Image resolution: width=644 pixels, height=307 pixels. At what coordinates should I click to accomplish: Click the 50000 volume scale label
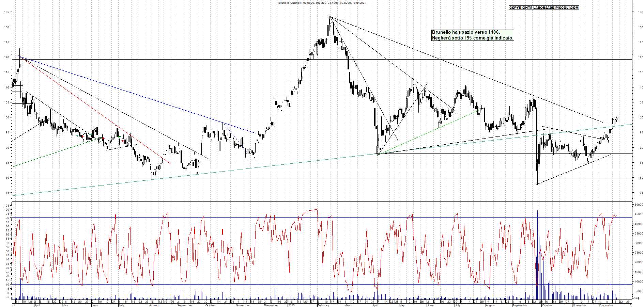tap(639, 205)
